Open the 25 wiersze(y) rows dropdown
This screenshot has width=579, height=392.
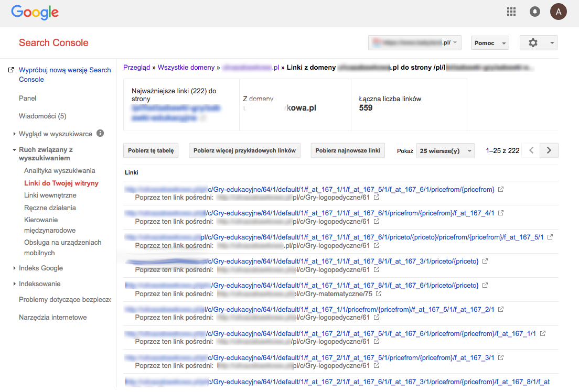[x=445, y=150]
